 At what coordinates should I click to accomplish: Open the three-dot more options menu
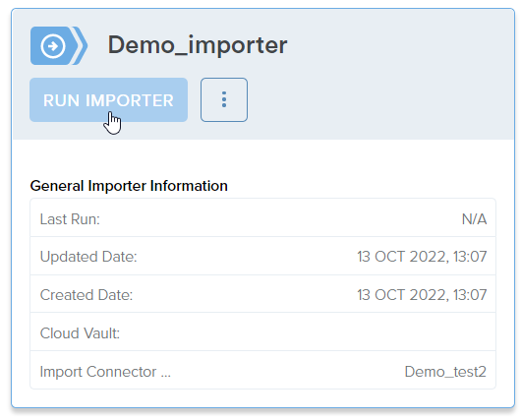point(224,99)
